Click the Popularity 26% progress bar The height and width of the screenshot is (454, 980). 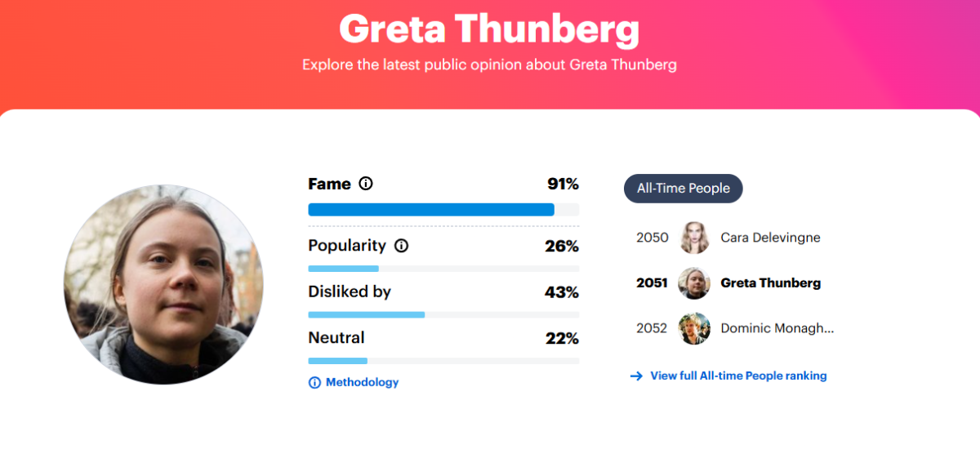443,269
